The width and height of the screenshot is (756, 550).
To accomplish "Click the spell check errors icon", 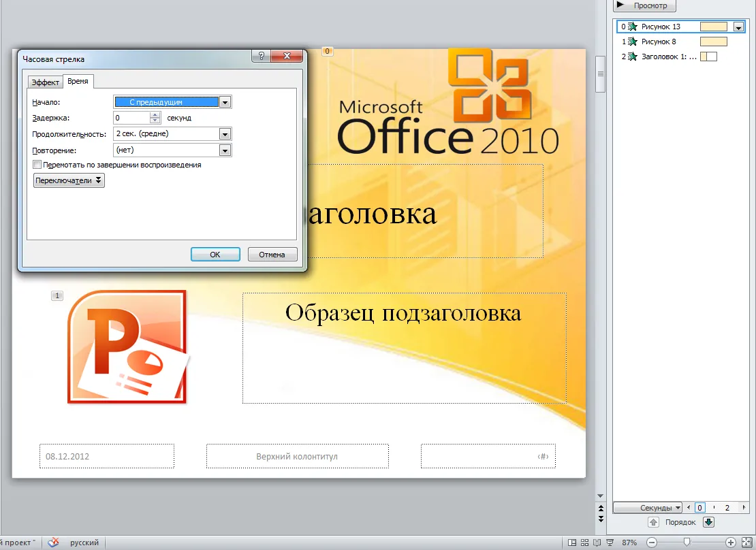I will click(53, 543).
